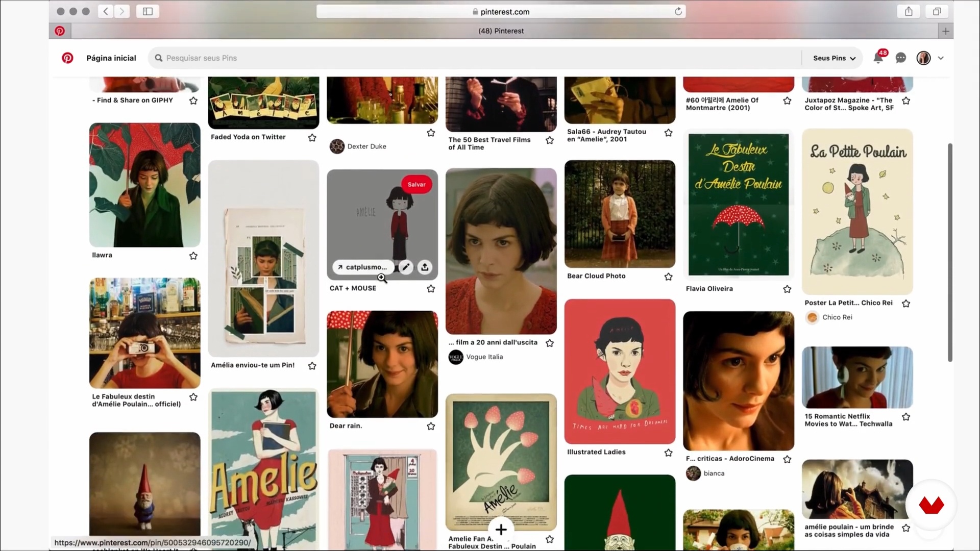Screen dimensions: 980x551
Task: Go back with Safari back arrow
Action: (x=106, y=11)
